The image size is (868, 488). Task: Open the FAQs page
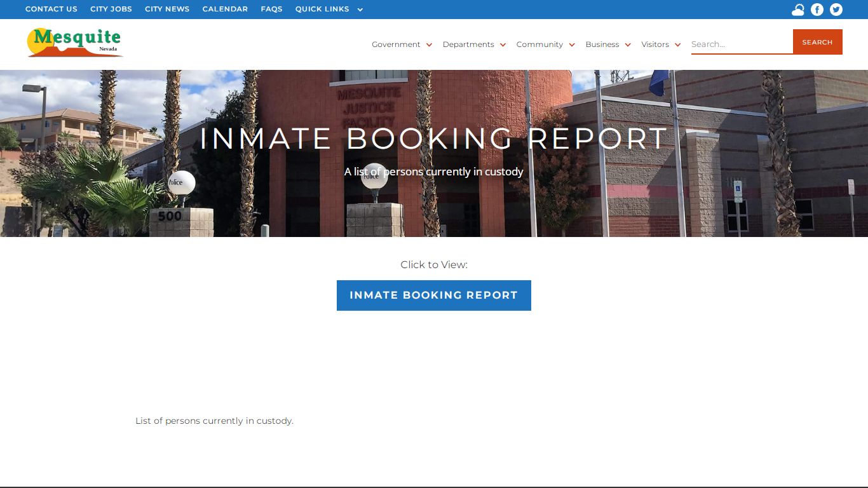[x=271, y=9]
